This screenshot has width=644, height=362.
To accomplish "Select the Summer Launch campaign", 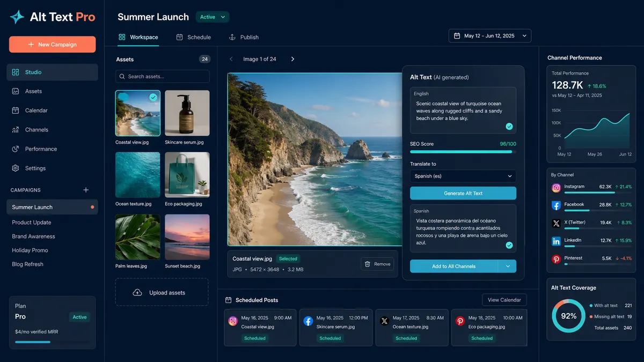I will tap(52, 207).
